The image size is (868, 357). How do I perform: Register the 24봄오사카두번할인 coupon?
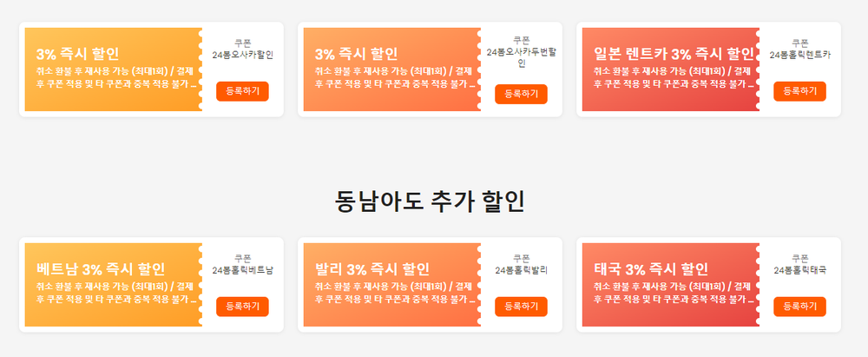[521, 93]
